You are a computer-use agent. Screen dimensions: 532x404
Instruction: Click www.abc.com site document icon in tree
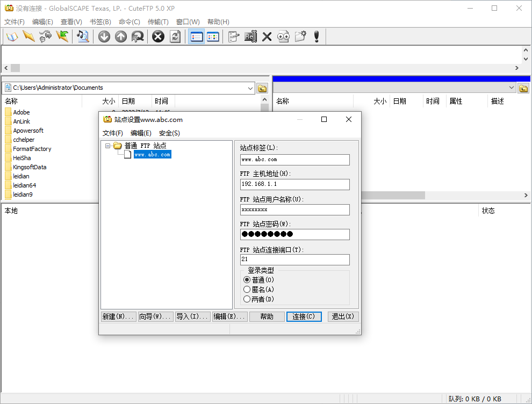[127, 155]
